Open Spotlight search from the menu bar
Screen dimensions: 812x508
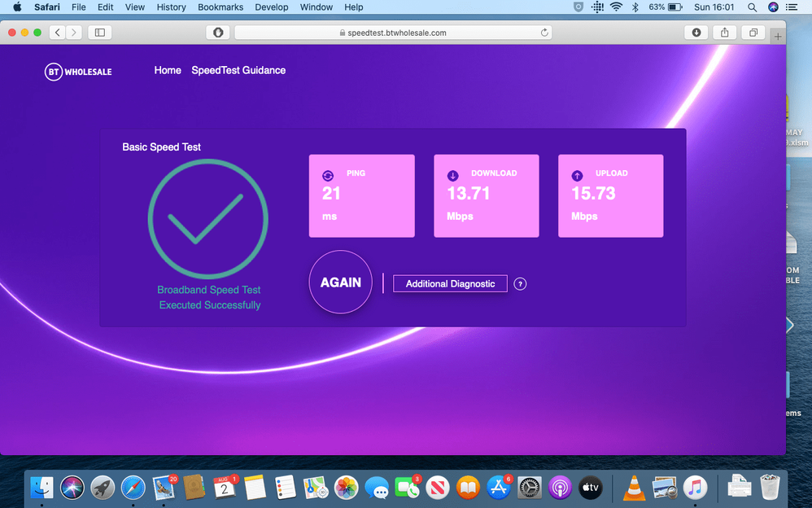click(x=752, y=7)
